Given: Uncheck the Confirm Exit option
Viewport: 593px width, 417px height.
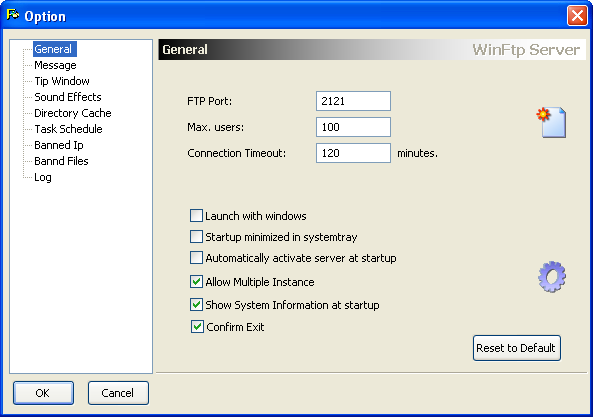Looking at the screenshot, I should coord(197,327).
